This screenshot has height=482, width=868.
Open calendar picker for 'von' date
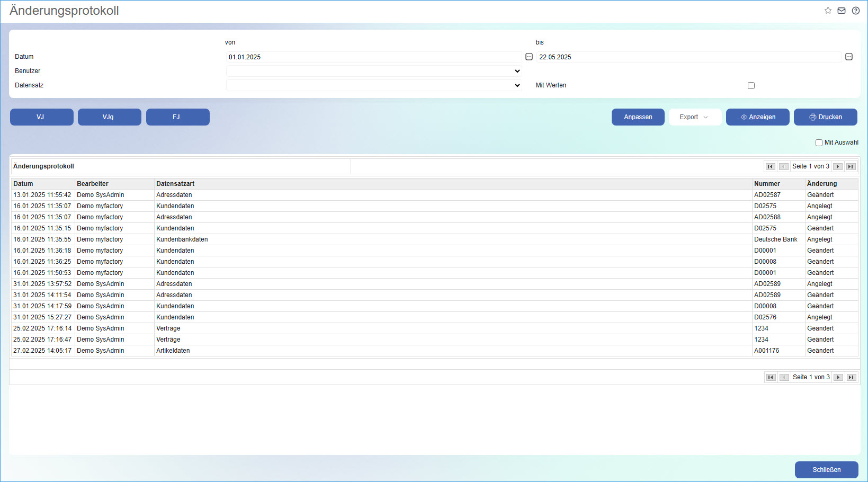(x=529, y=57)
